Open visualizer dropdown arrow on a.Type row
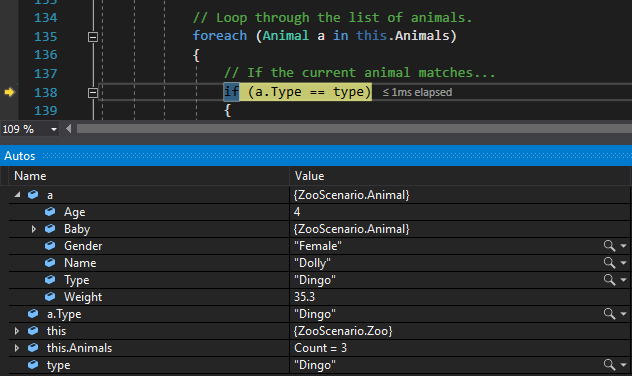 (x=624, y=314)
